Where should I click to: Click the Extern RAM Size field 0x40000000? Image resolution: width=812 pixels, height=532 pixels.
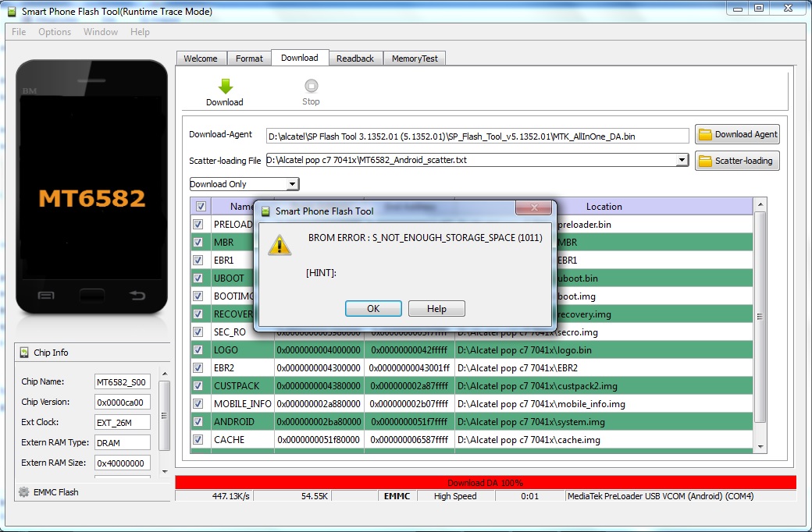(123, 463)
